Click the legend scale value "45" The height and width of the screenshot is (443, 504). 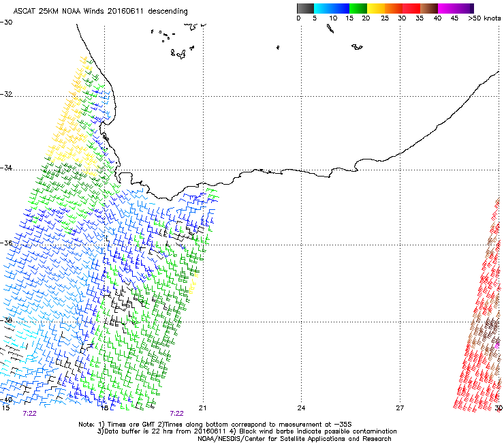454,18
